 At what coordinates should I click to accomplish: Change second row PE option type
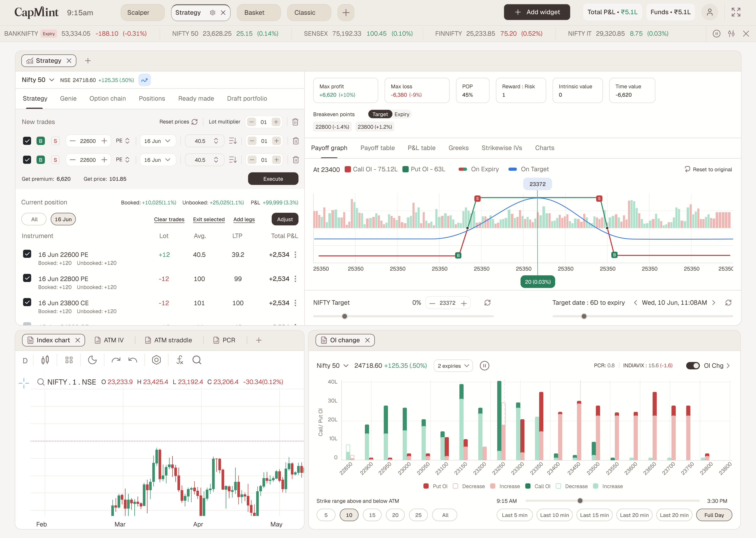[123, 160]
